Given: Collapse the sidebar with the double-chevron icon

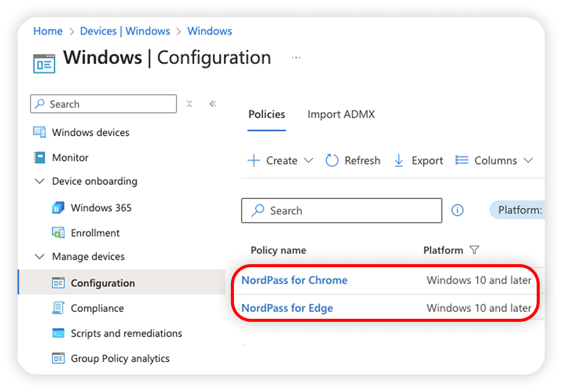Looking at the screenshot, I should [213, 104].
